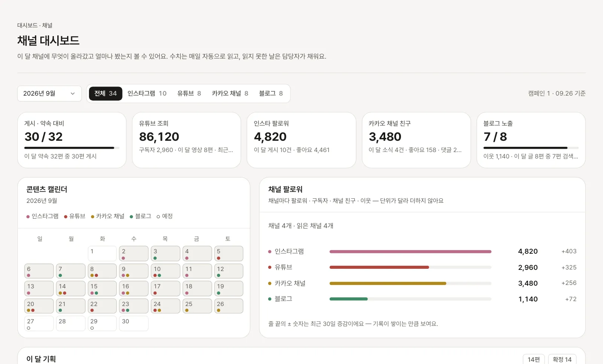Select calendar day 21
603x364 pixels.
[70, 306]
